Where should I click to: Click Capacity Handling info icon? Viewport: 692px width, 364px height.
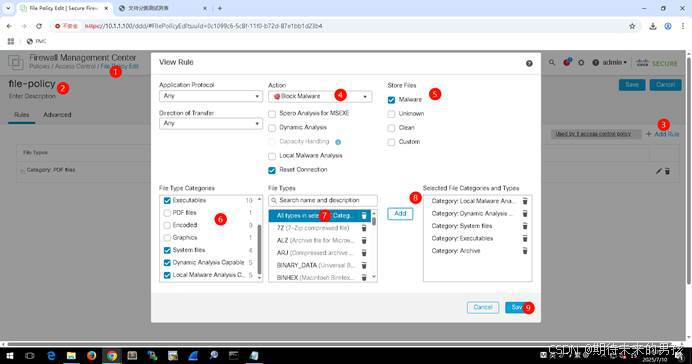click(338, 142)
